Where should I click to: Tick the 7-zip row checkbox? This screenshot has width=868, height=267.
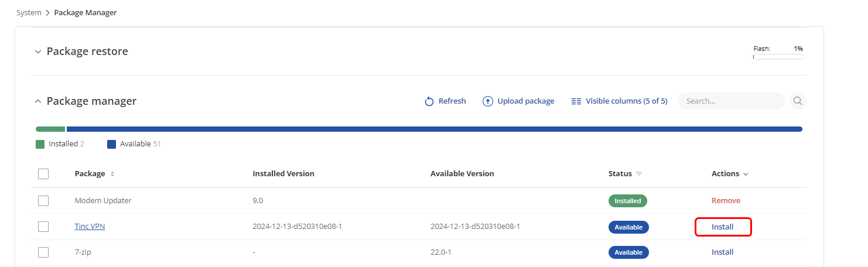click(43, 252)
